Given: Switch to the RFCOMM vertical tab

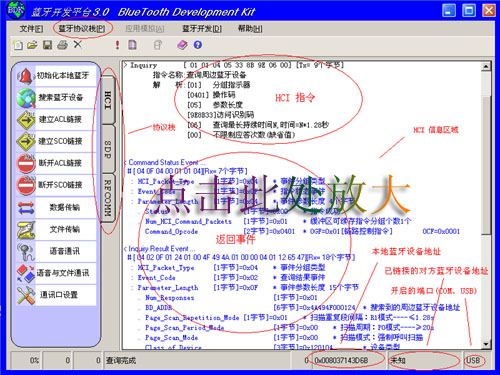Looking at the screenshot, I should [x=108, y=197].
